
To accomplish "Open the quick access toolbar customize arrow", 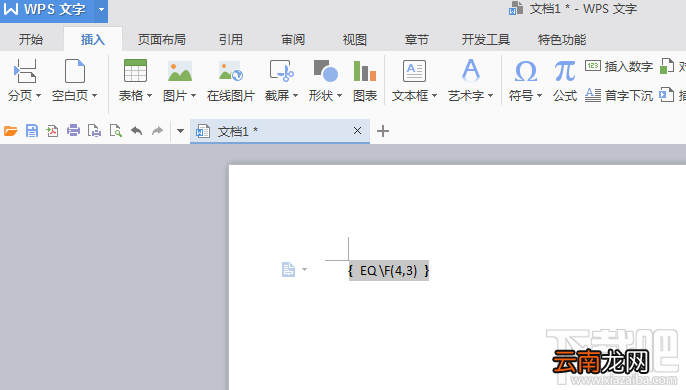I will click(180, 131).
